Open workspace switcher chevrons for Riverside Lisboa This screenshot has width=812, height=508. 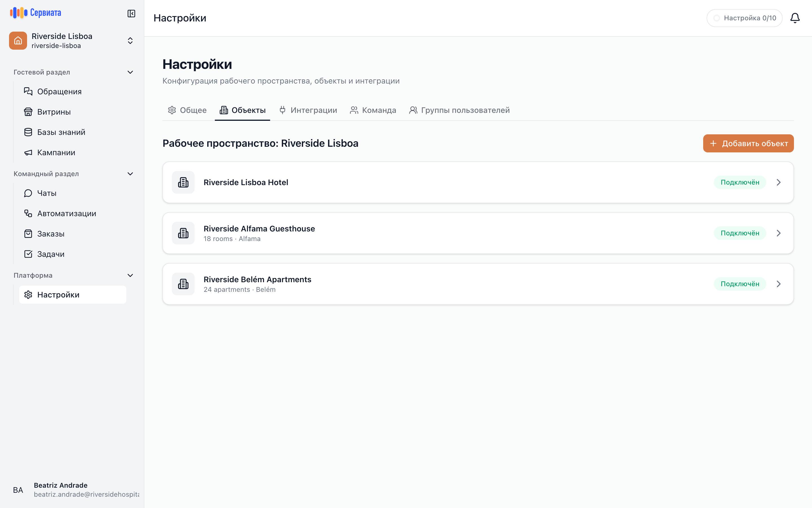[130, 41]
